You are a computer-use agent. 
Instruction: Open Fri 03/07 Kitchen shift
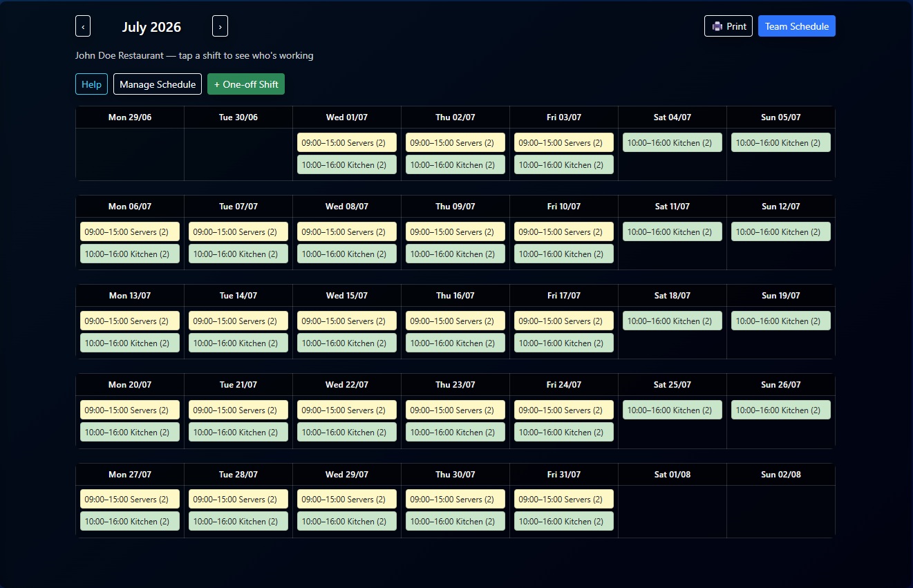point(564,164)
